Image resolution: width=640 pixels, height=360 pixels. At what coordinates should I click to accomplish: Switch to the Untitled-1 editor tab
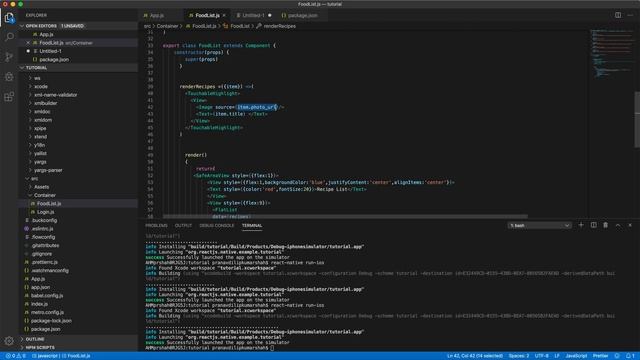pos(253,16)
